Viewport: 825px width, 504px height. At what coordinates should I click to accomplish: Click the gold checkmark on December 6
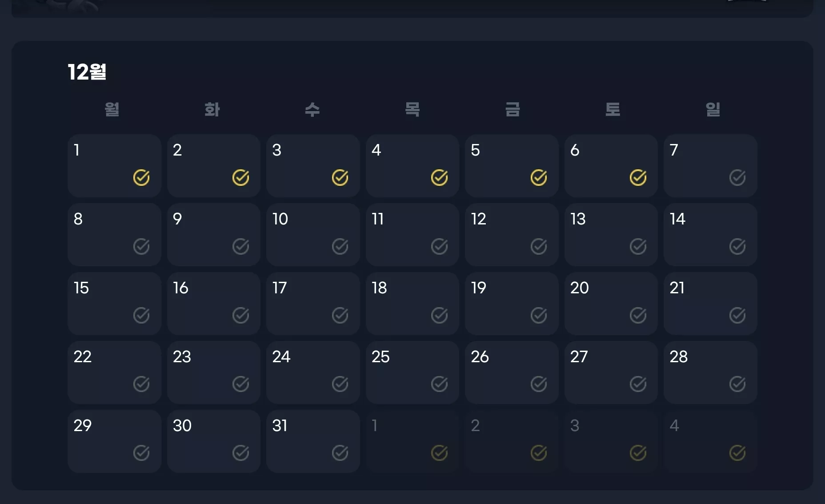tap(638, 178)
